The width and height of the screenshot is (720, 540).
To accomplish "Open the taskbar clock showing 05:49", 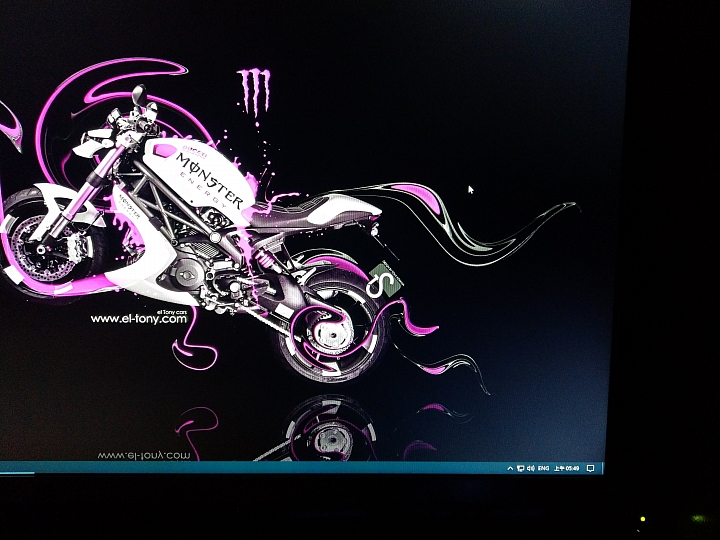I will [567, 468].
